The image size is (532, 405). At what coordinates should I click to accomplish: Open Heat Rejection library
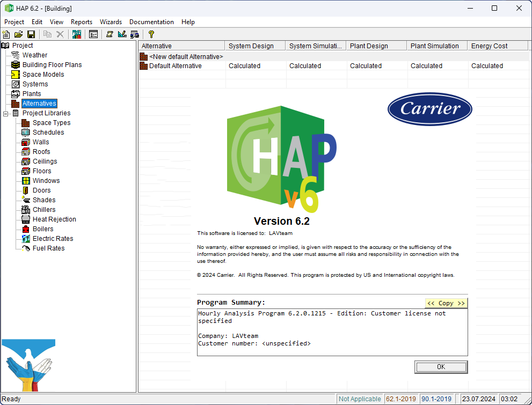point(54,219)
